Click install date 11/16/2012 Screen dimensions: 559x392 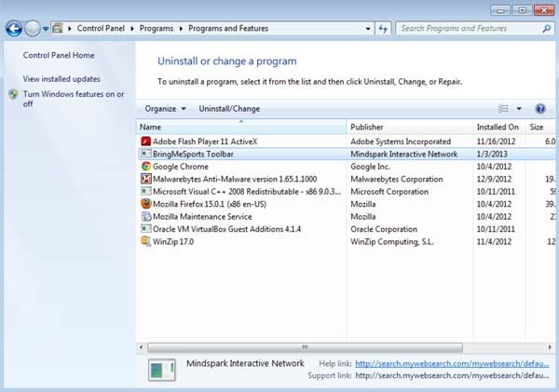coord(496,142)
